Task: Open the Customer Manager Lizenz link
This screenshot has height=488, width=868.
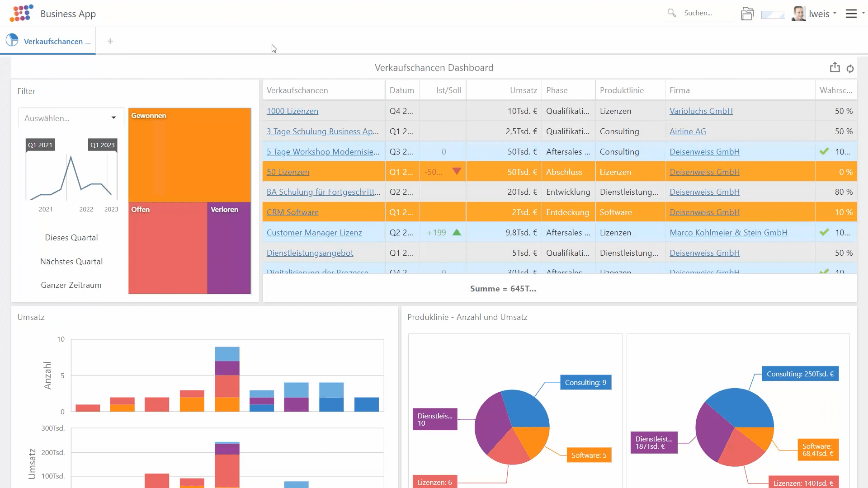Action: [x=314, y=233]
